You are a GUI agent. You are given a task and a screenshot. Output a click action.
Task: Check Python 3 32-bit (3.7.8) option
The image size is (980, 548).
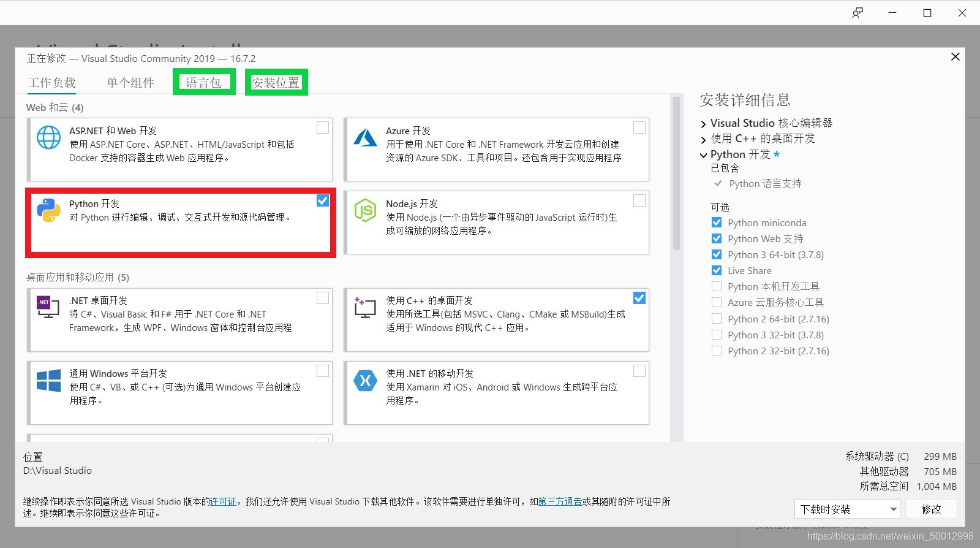[717, 335]
